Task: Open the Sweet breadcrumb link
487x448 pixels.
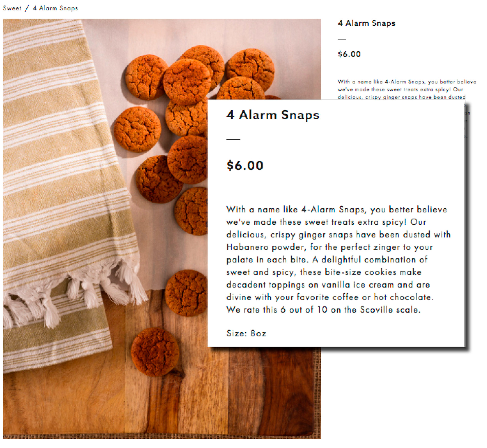Action: tap(12, 8)
